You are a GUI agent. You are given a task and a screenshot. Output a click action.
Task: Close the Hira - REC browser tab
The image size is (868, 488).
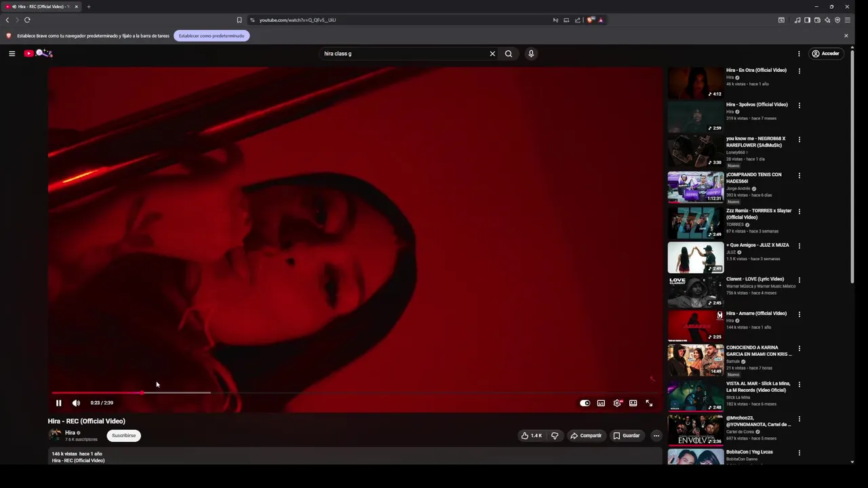tap(76, 7)
